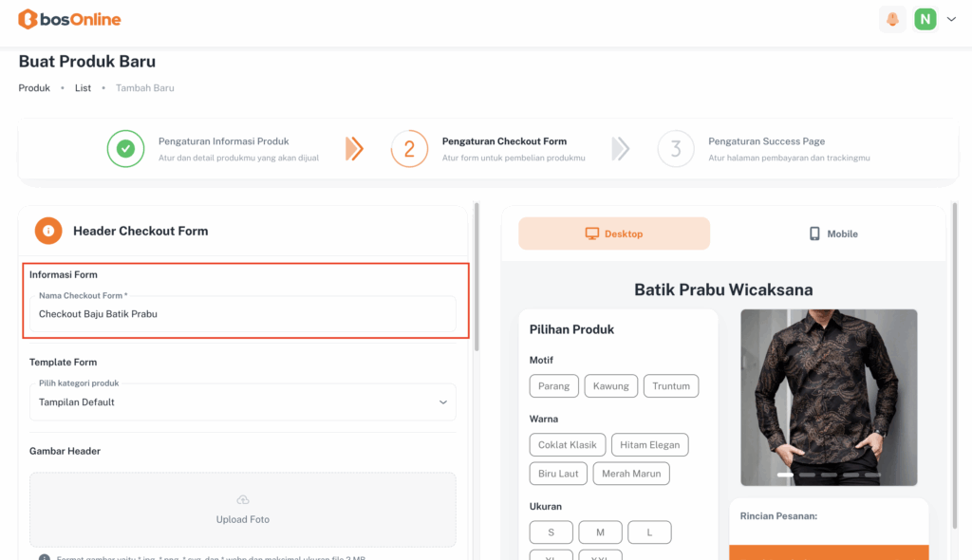Expand the profile menu chevron
The image size is (972, 560).
click(x=951, y=19)
